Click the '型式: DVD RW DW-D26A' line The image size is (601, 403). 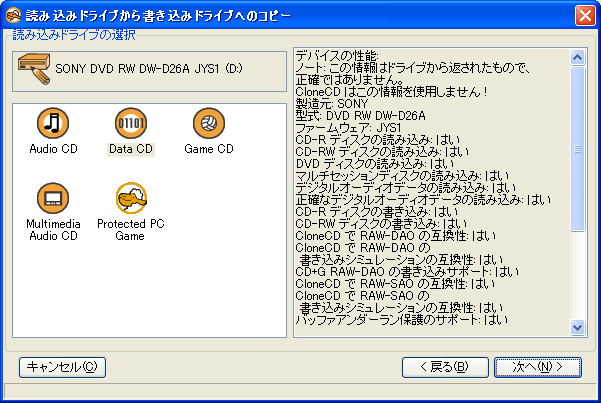(360, 116)
